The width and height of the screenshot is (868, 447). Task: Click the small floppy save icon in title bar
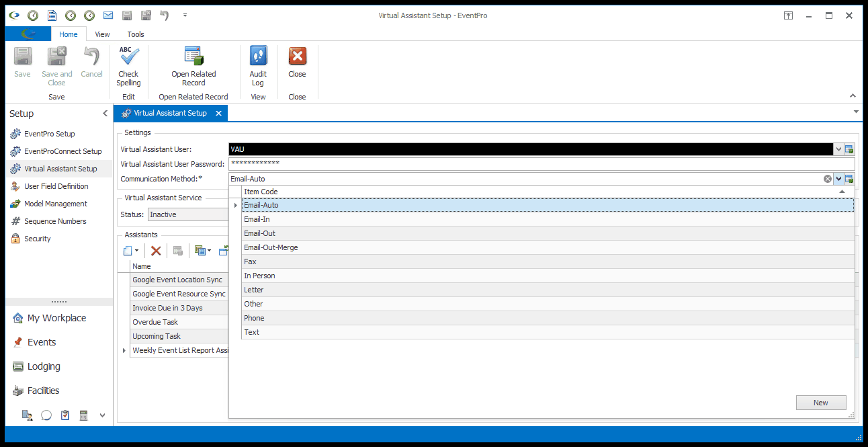pos(127,15)
